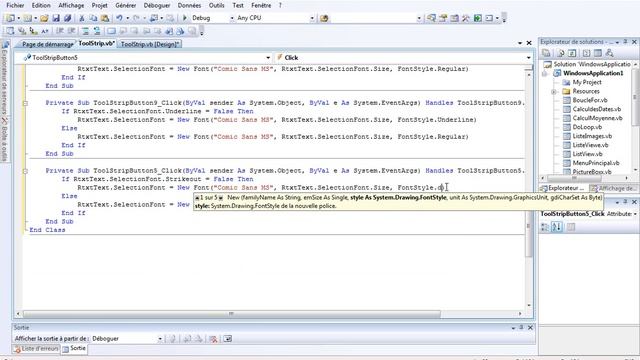
Task: Open the Debug configuration dropdown
Action: tap(232, 18)
